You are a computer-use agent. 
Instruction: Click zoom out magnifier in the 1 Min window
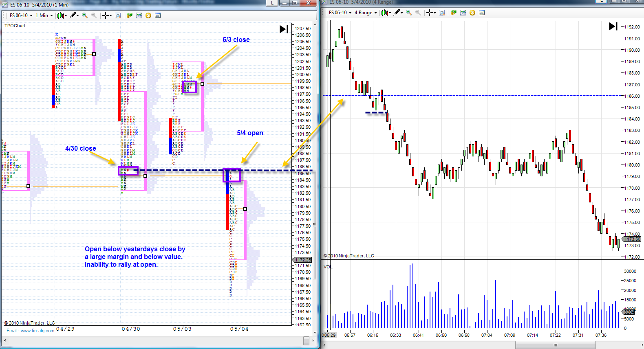(94, 15)
